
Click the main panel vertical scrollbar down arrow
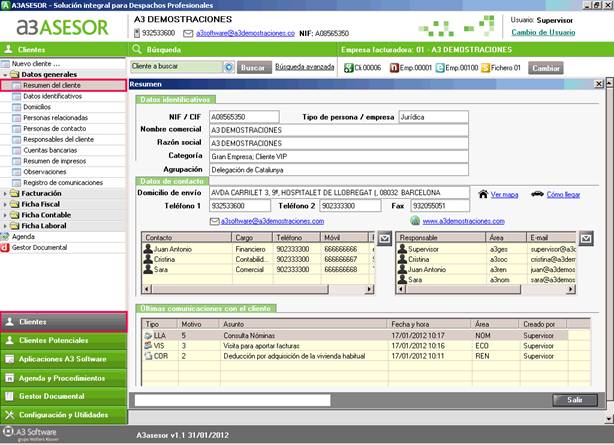609,419
